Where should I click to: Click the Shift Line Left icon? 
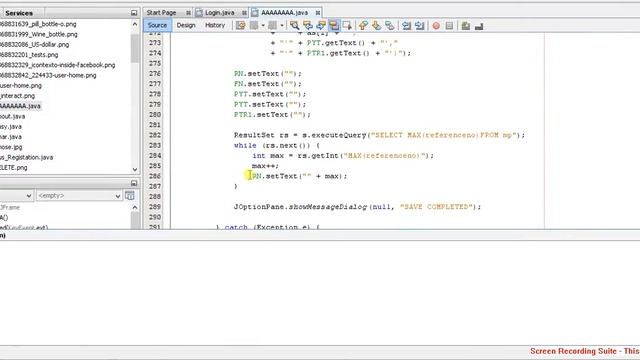click(406, 26)
